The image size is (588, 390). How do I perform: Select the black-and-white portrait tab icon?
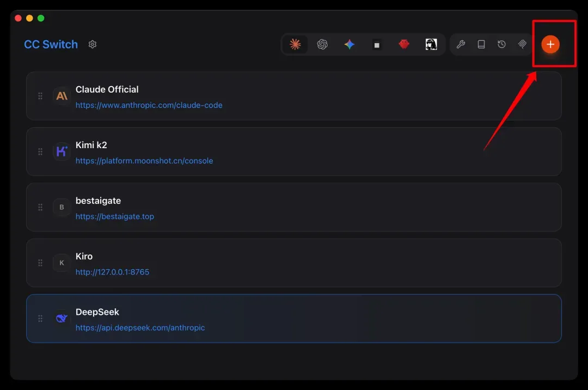pos(431,44)
